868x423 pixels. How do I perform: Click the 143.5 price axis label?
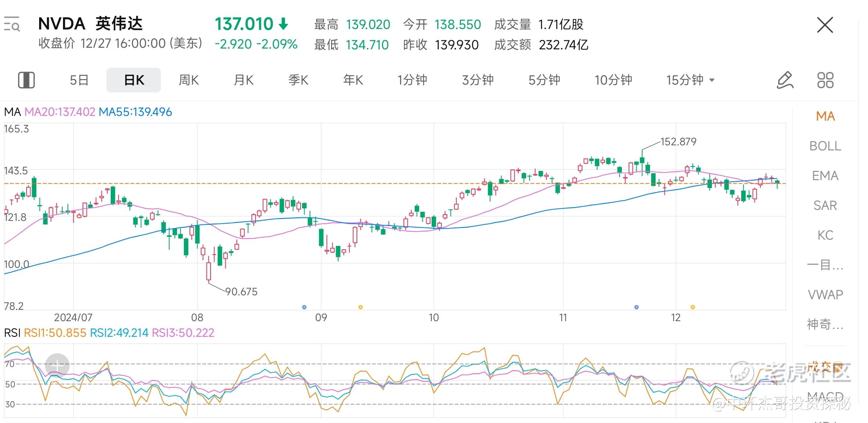16,171
